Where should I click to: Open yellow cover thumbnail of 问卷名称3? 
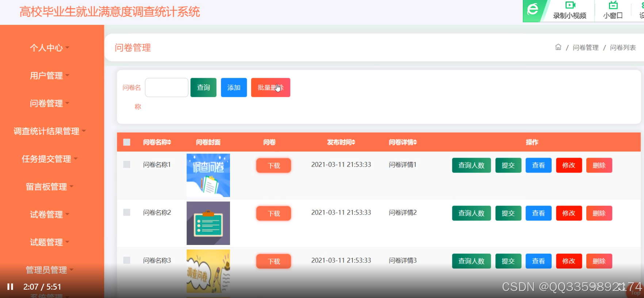click(x=208, y=271)
